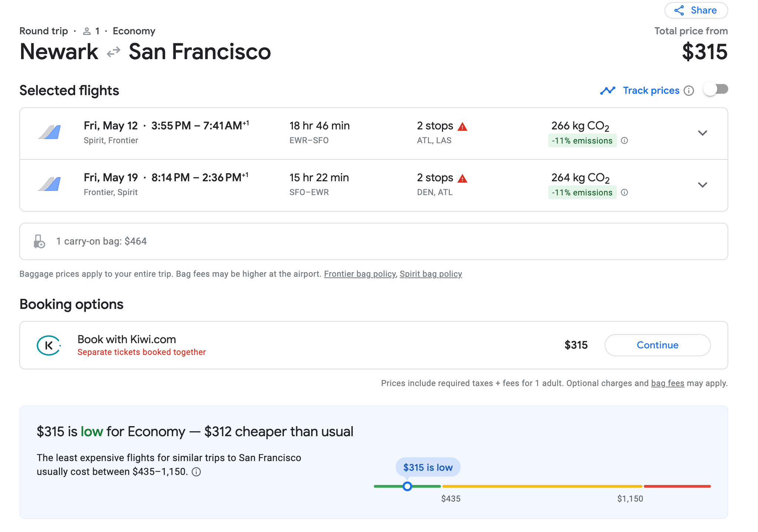Click the Share icon
Image resolution: width=758 pixels, height=532 pixels.
click(680, 10)
